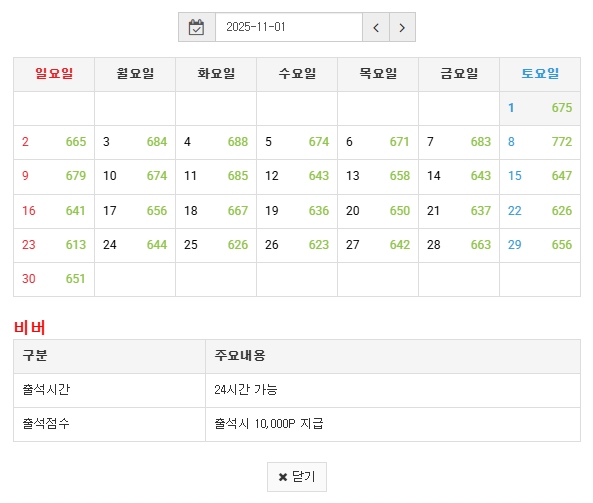Click the 월요일 column header
The width and height of the screenshot is (593, 503).
pyautogui.click(x=135, y=74)
